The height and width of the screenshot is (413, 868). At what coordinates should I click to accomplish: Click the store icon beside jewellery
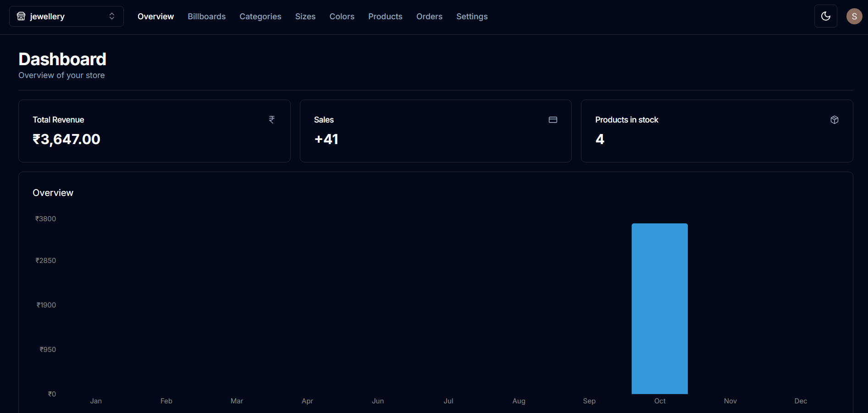pos(21,17)
